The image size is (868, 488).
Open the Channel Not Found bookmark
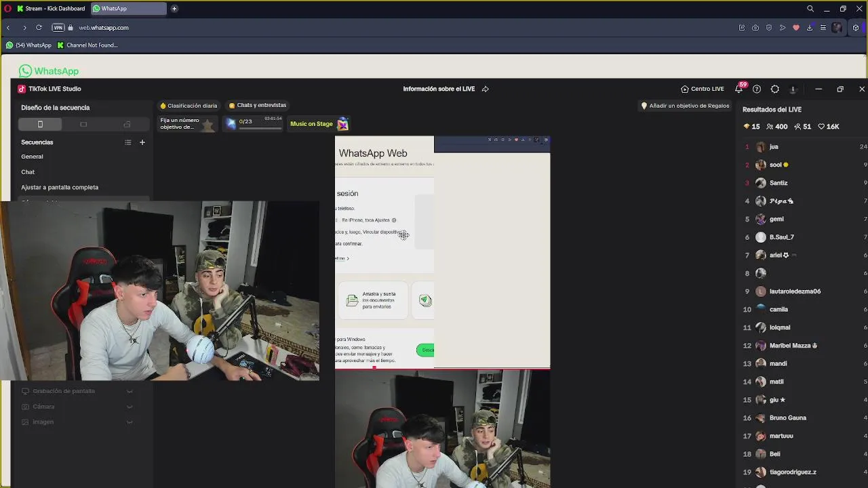(87, 45)
